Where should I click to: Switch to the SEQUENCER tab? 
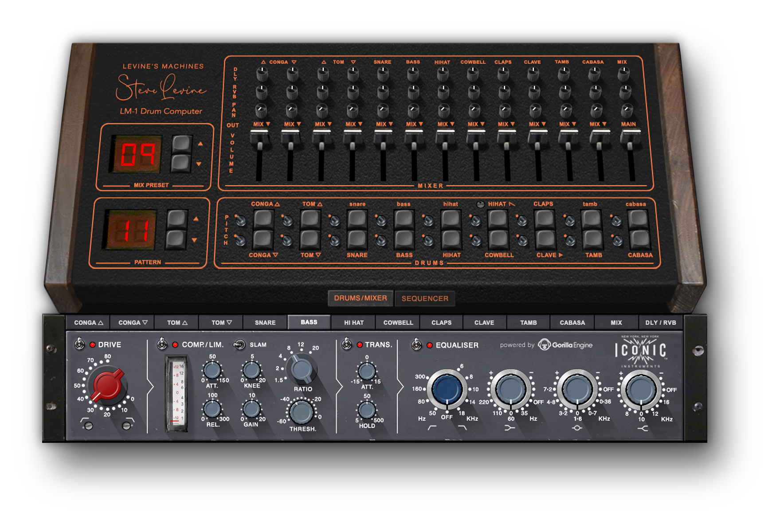(424, 298)
